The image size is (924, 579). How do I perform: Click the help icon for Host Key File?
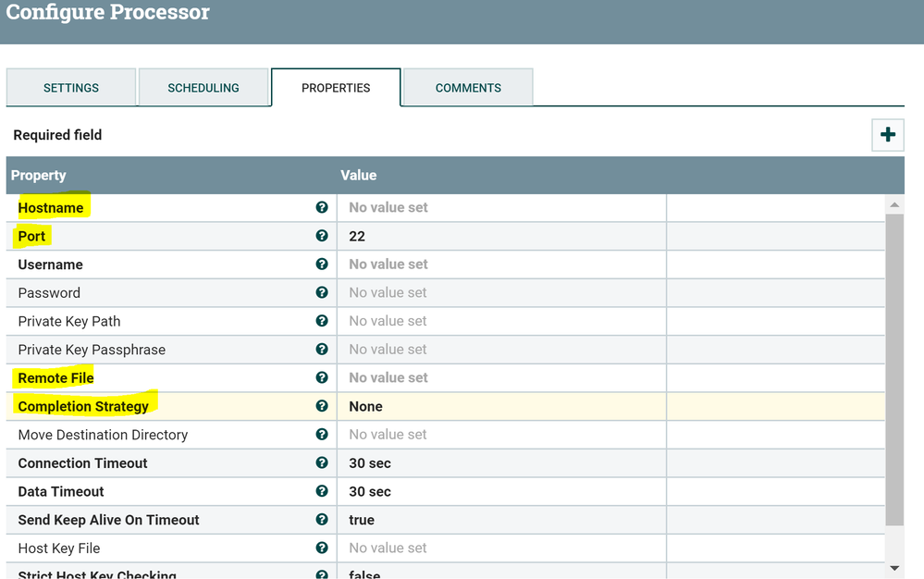coord(322,548)
